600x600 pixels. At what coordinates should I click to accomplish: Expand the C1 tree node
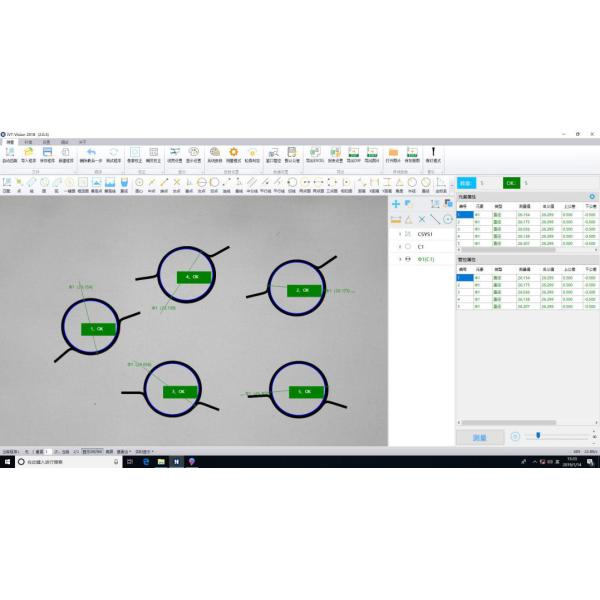(x=400, y=246)
